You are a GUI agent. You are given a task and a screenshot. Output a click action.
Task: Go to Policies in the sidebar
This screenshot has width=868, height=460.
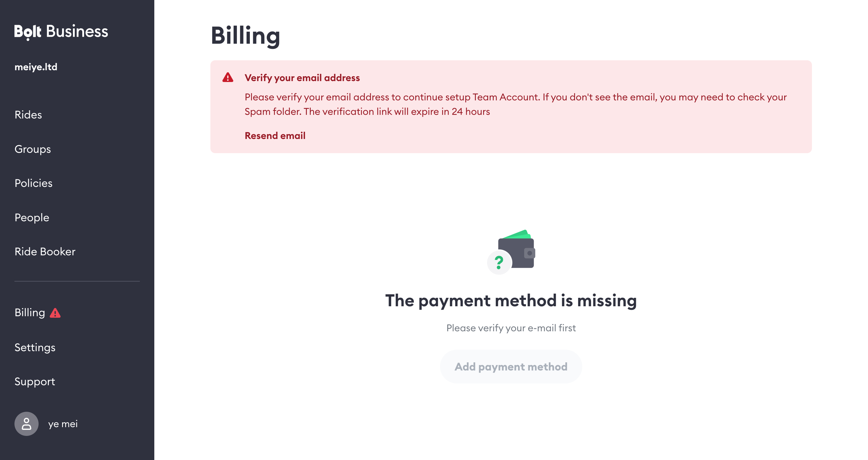pyautogui.click(x=33, y=183)
